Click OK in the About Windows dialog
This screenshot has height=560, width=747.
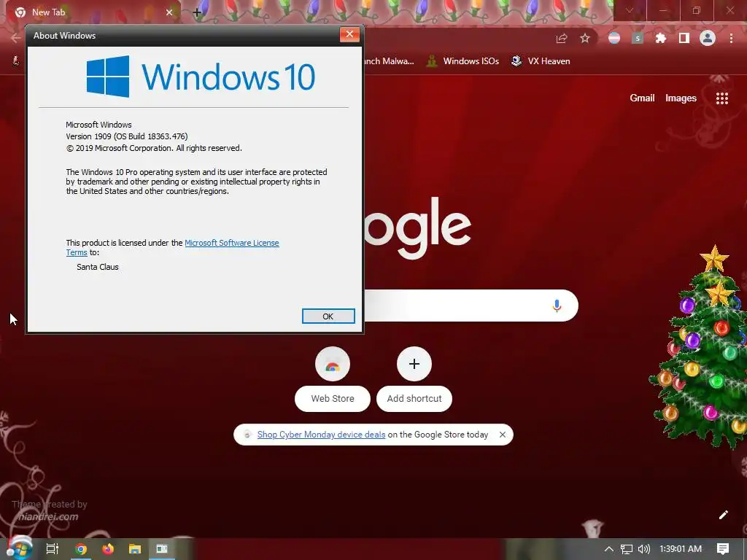pyautogui.click(x=328, y=316)
